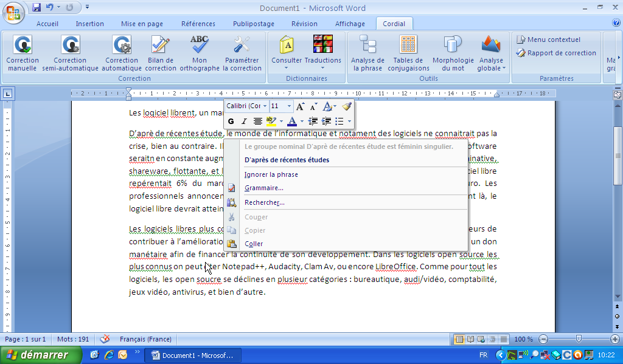Switch to Draft view
The height and width of the screenshot is (364, 623).
tap(503, 340)
